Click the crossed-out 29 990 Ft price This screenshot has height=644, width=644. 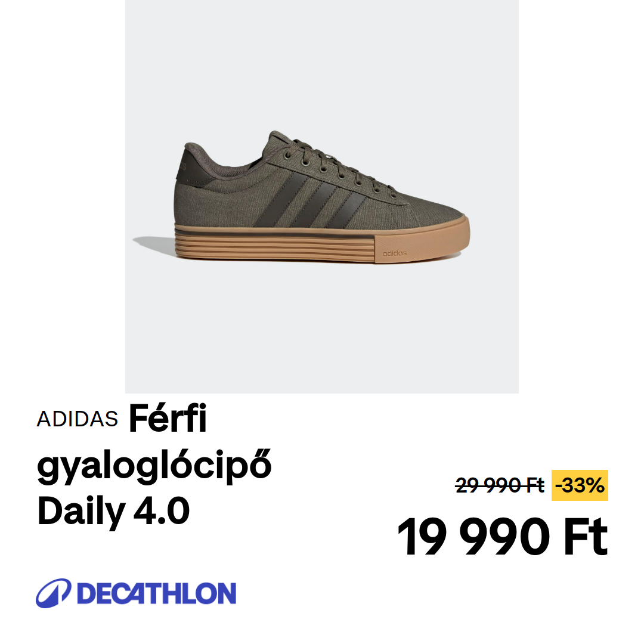(x=500, y=485)
